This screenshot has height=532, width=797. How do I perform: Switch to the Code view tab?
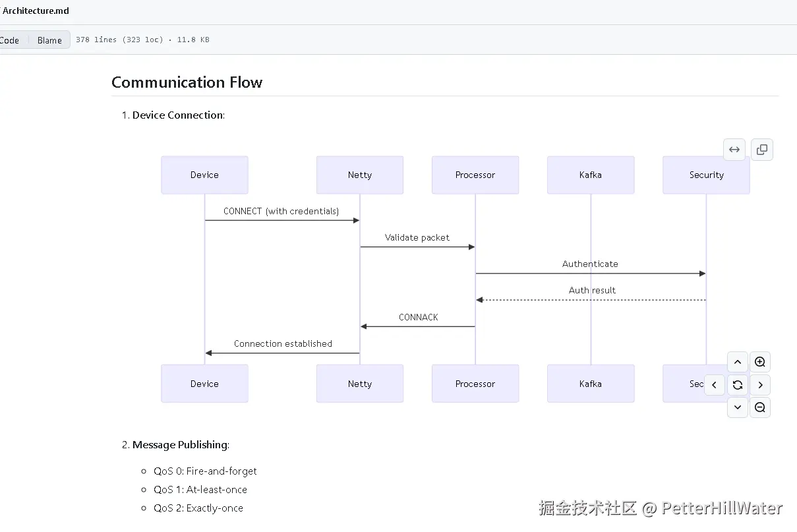pyautogui.click(x=10, y=40)
